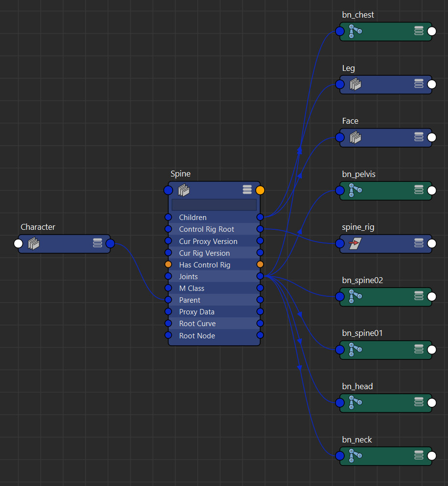Click the joint icon on bn_head node
448x486 pixels.
(x=355, y=402)
